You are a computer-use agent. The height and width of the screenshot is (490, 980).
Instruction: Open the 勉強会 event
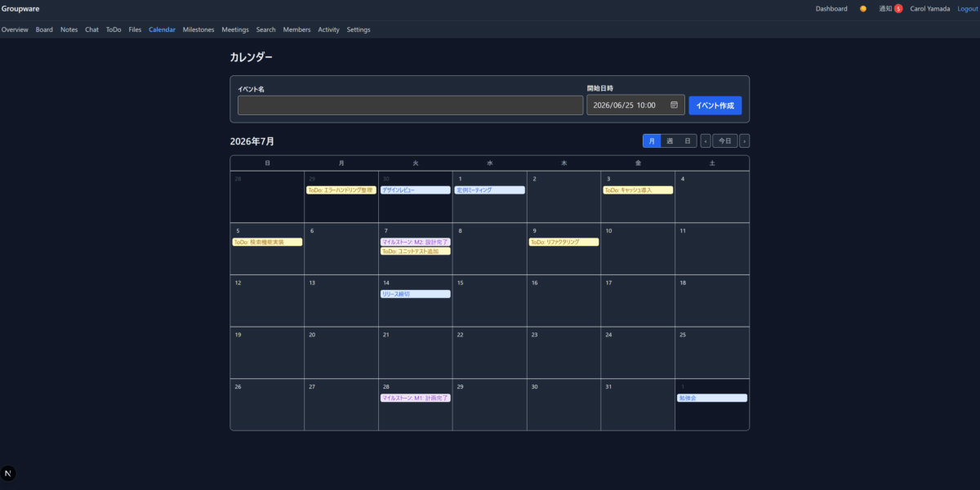click(712, 399)
